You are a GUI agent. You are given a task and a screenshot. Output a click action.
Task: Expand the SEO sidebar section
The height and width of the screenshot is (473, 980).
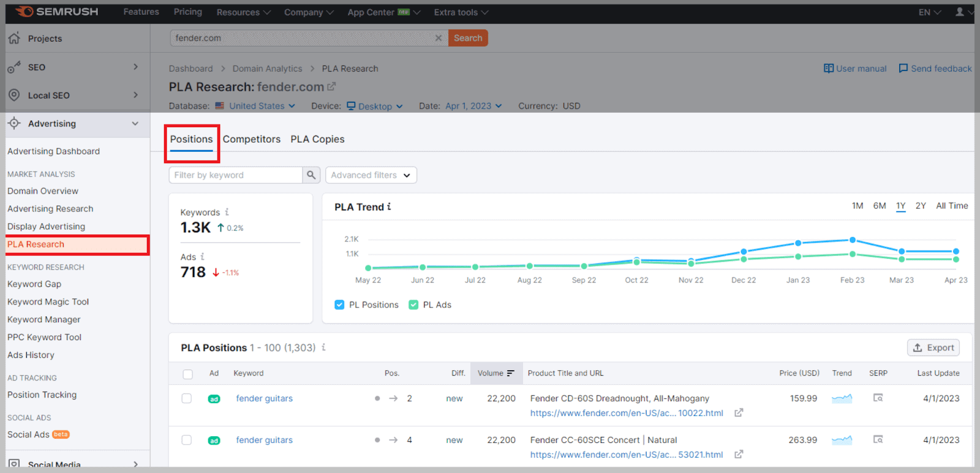(x=135, y=67)
